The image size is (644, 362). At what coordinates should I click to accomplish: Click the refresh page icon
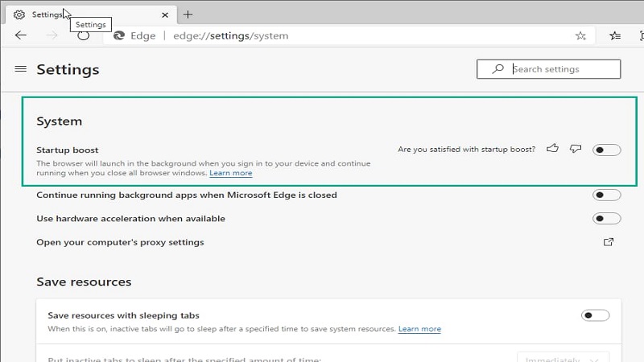point(83,35)
